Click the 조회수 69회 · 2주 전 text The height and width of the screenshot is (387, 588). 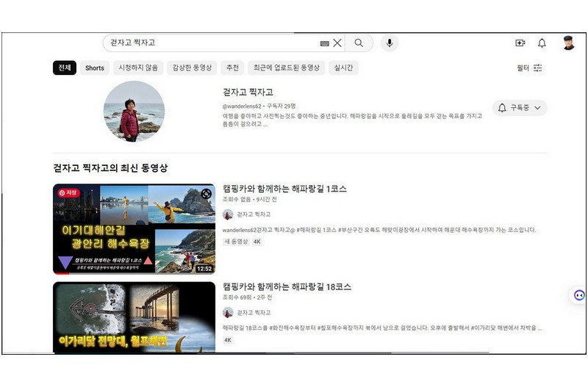[248, 297]
